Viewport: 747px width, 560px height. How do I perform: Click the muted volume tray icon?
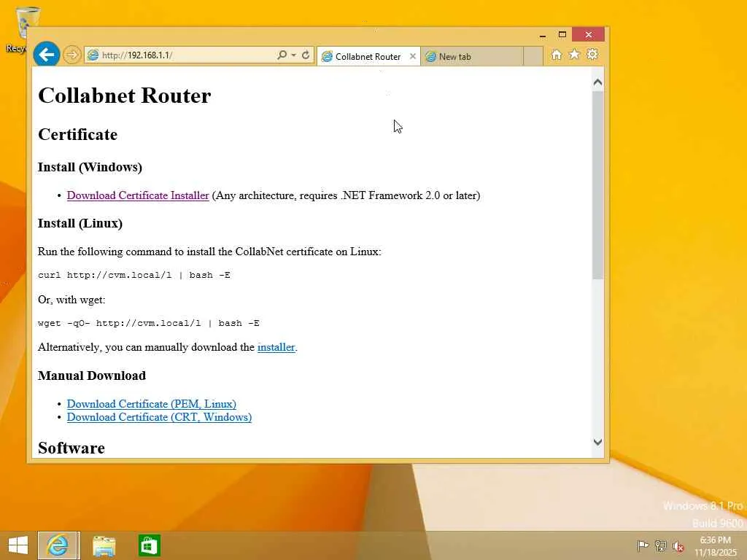pyautogui.click(x=678, y=546)
